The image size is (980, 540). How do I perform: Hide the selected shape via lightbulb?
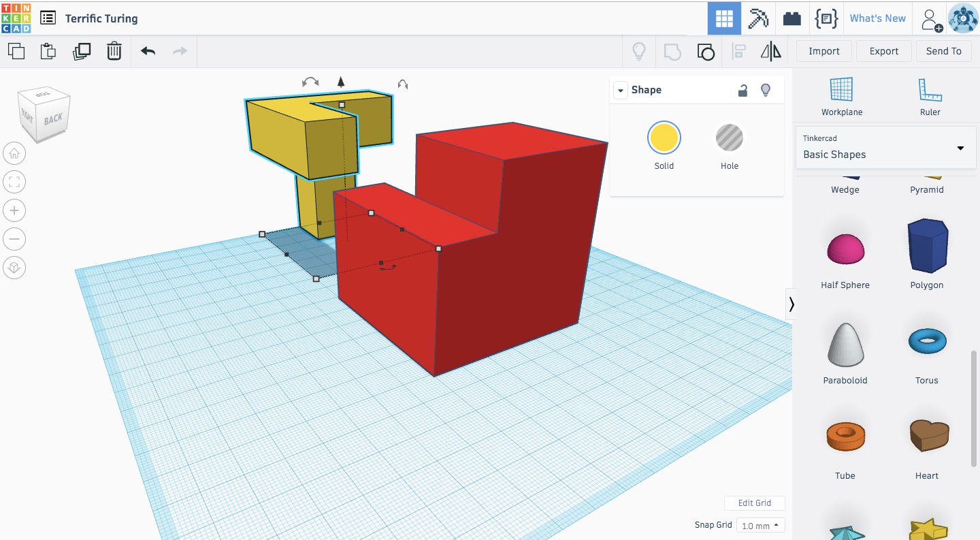tap(765, 90)
